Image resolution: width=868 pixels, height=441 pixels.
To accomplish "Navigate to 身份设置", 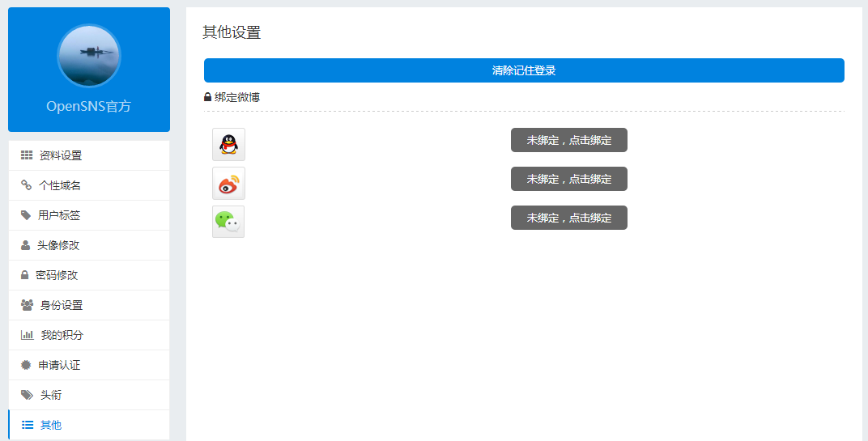I will point(89,305).
